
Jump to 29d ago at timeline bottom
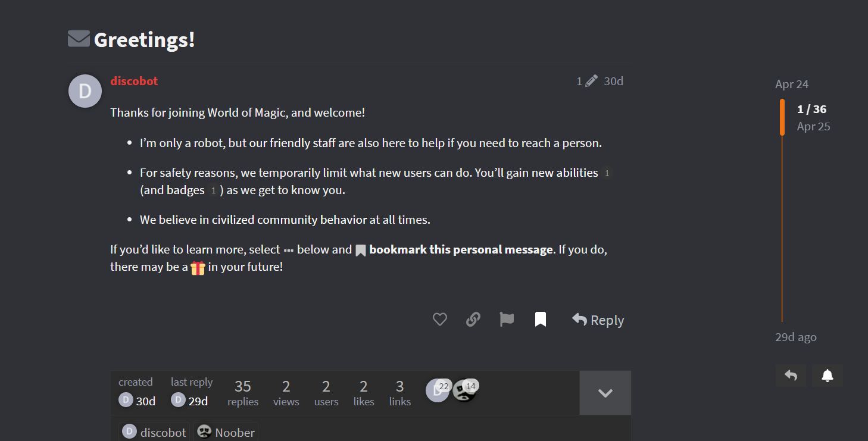(796, 337)
